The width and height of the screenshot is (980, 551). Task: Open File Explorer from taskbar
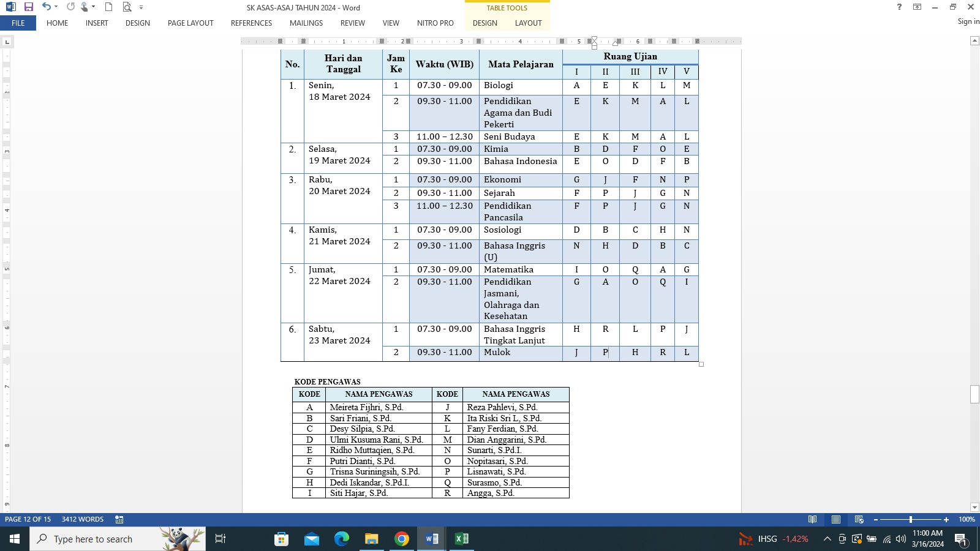(371, 539)
